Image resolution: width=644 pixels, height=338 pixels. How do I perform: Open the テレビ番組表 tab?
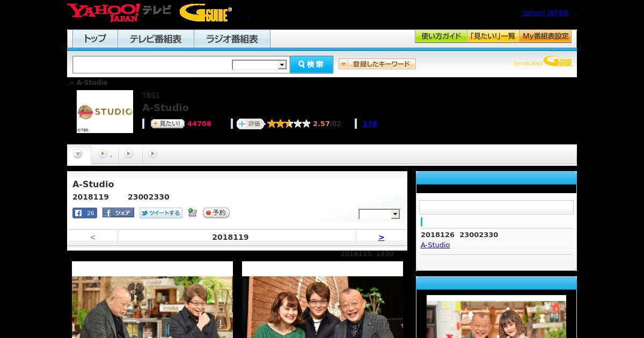point(156,39)
